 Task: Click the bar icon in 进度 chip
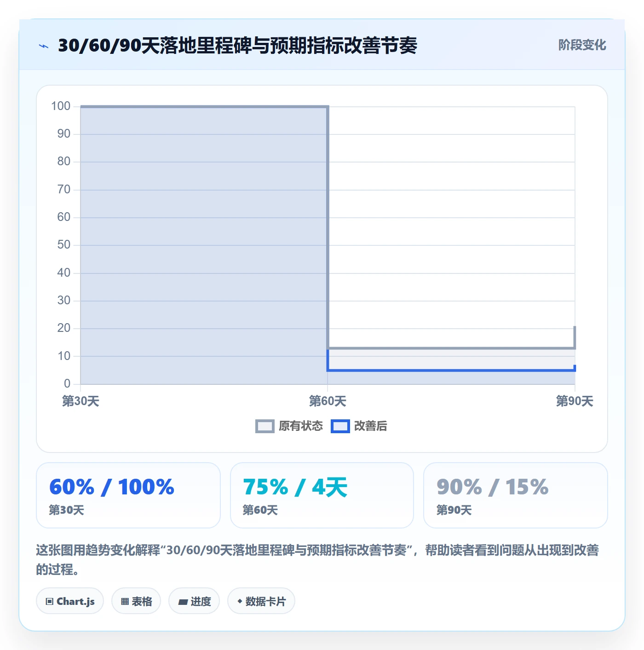click(183, 602)
